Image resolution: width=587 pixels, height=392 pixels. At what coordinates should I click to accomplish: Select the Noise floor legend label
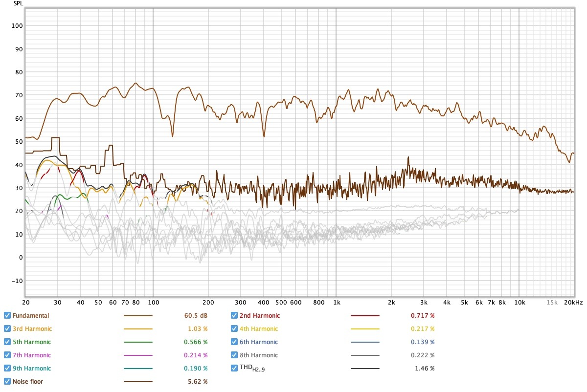[28, 382]
